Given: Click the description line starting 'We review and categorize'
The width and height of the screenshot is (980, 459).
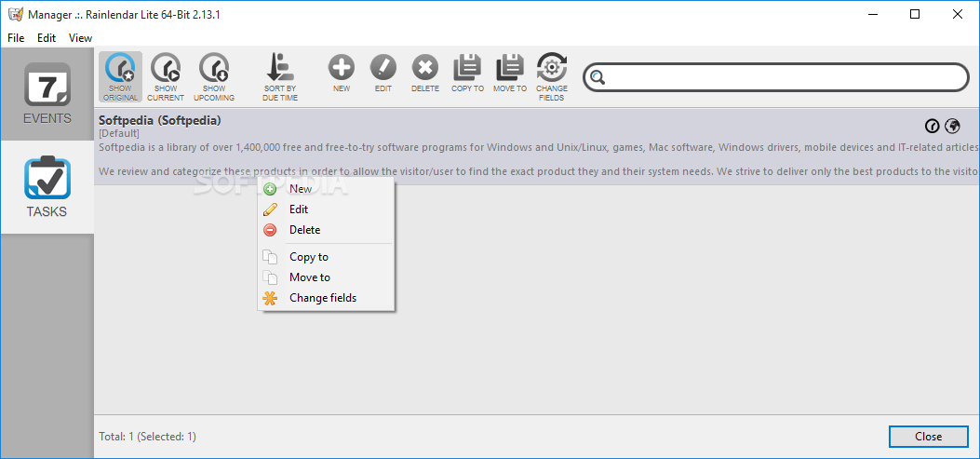Looking at the screenshot, I should coord(539,171).
